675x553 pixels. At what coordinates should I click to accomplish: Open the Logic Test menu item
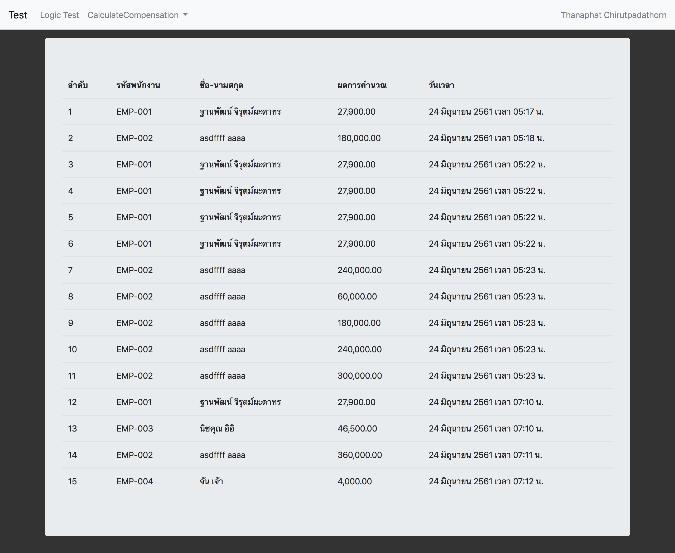tap(59, 15)
